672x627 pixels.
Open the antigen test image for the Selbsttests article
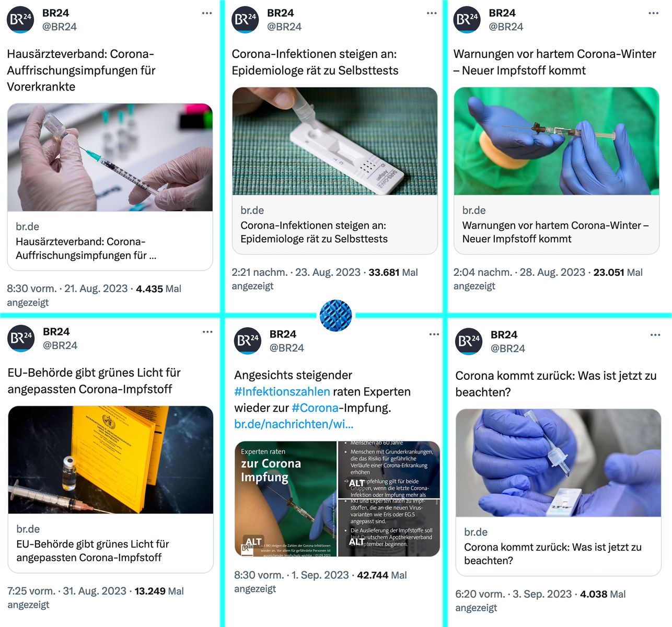point(334,141)
